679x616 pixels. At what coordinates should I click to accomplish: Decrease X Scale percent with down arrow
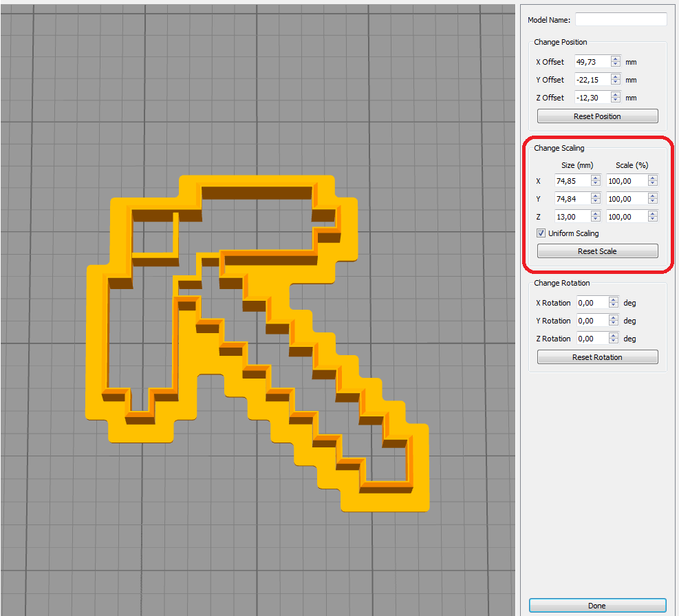click(x=653, y=183)
